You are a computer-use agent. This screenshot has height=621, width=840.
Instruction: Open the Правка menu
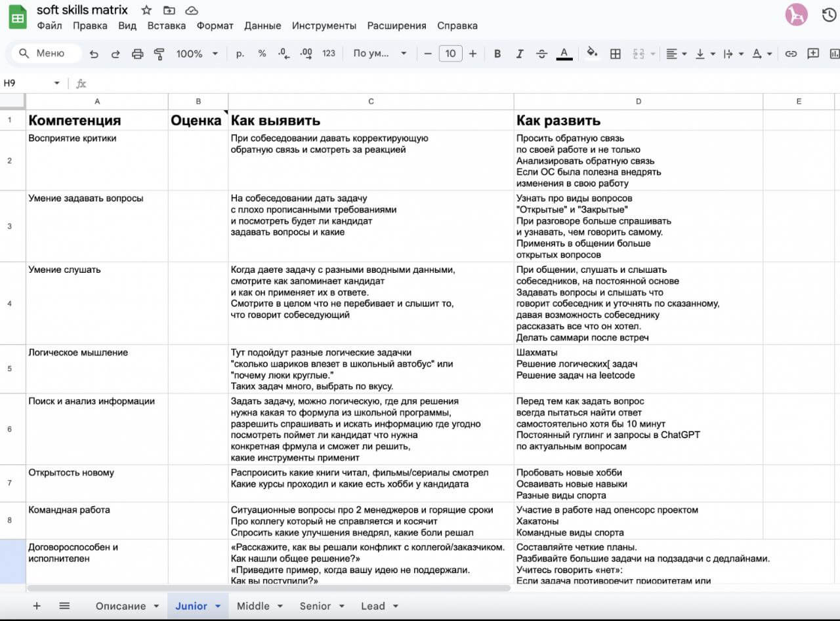[x=90, y=26]
